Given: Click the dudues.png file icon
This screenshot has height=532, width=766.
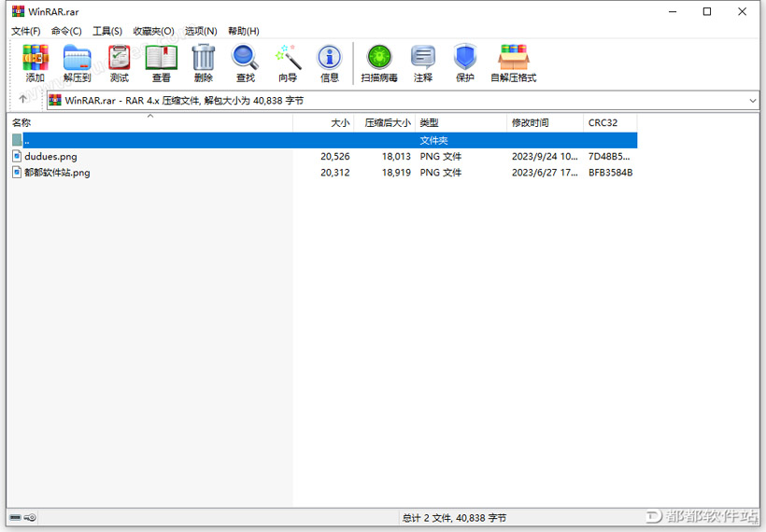Looking at the screenshot, I should click(x=17, y=156).
